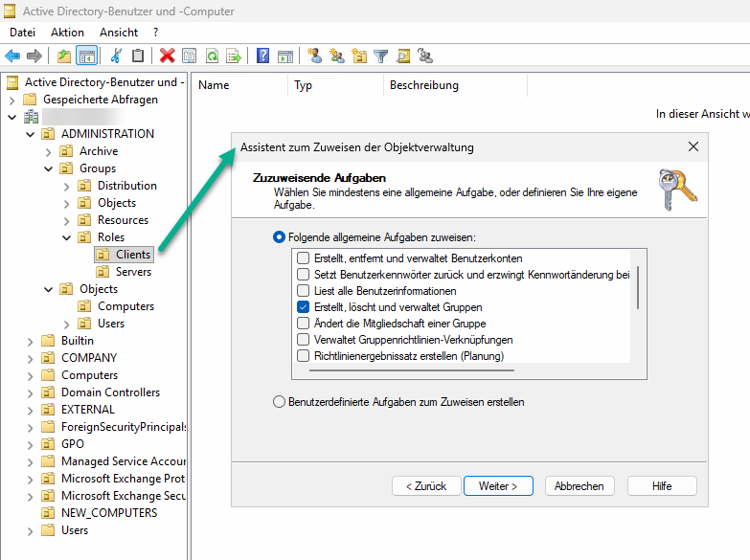Click the red Delete X toolbar icon
Viewport: 750px width, 560px height.
[x=168, y=56]
